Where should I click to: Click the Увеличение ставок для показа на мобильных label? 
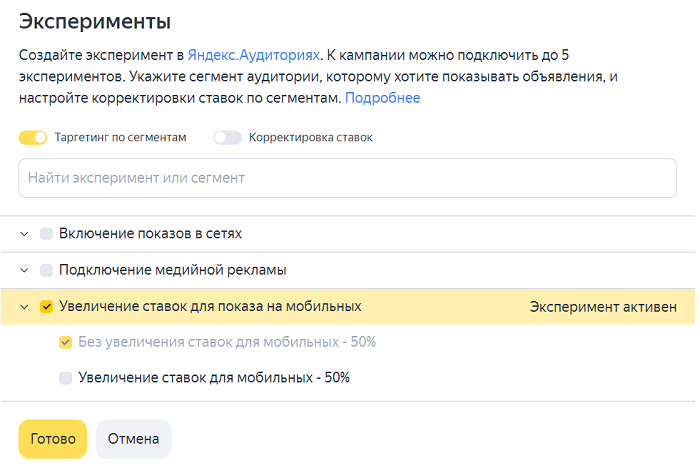click(x=210, y=306)
